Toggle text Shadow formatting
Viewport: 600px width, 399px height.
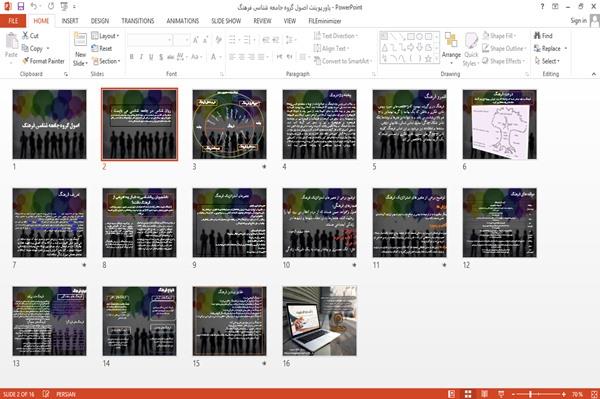click(161, 57)
